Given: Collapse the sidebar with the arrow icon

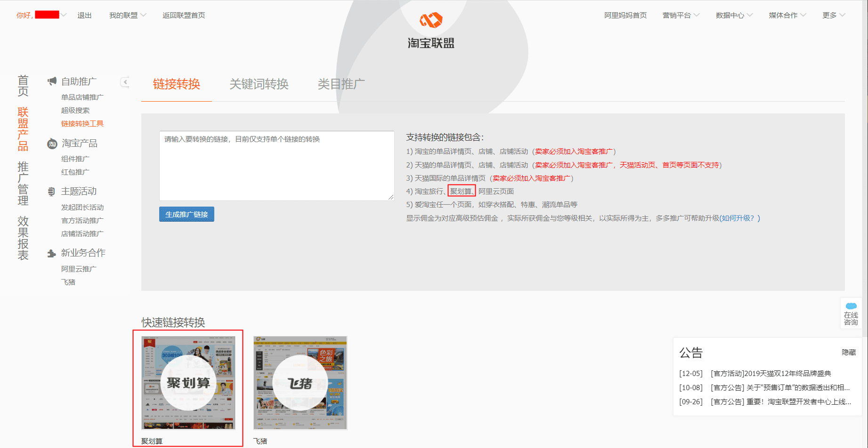Looking at the screenshot, I should [125, 82].
